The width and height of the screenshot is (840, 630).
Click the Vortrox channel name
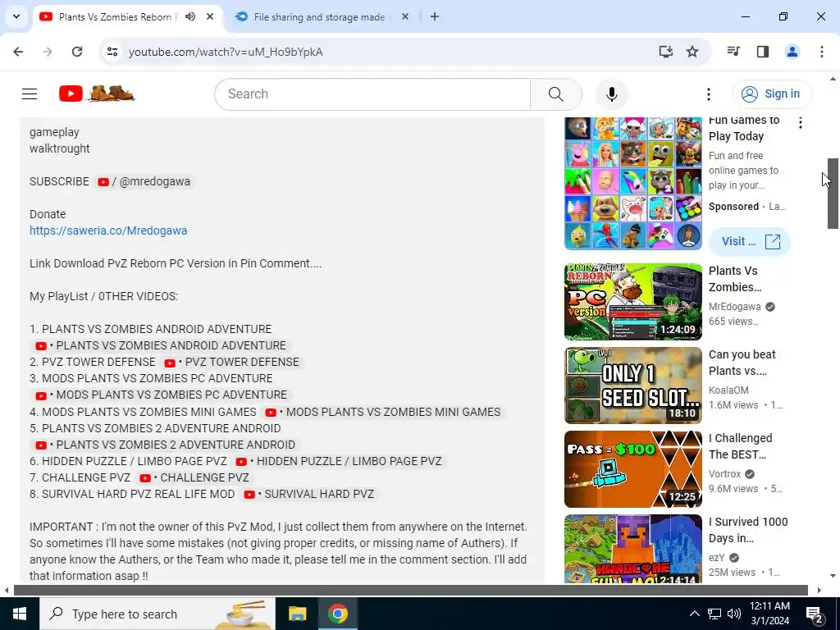[x=725, y=474]
